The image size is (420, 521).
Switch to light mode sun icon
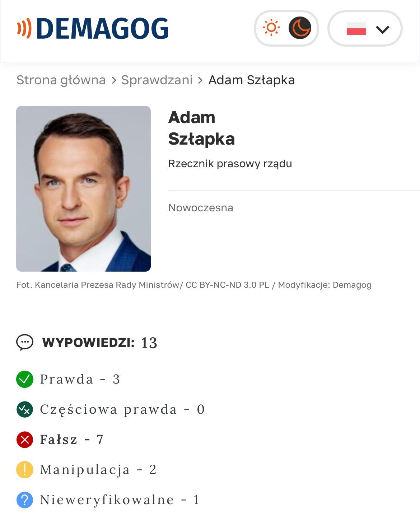(271, 28)
